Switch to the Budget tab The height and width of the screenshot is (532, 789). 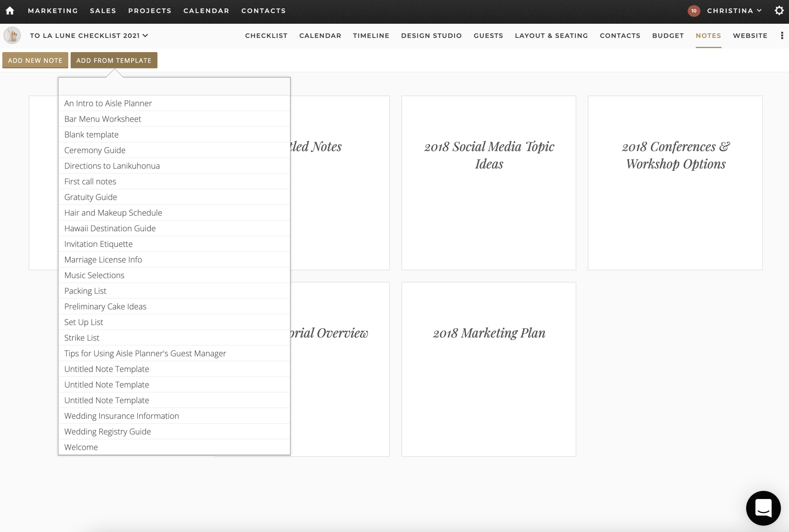(668, 36)
